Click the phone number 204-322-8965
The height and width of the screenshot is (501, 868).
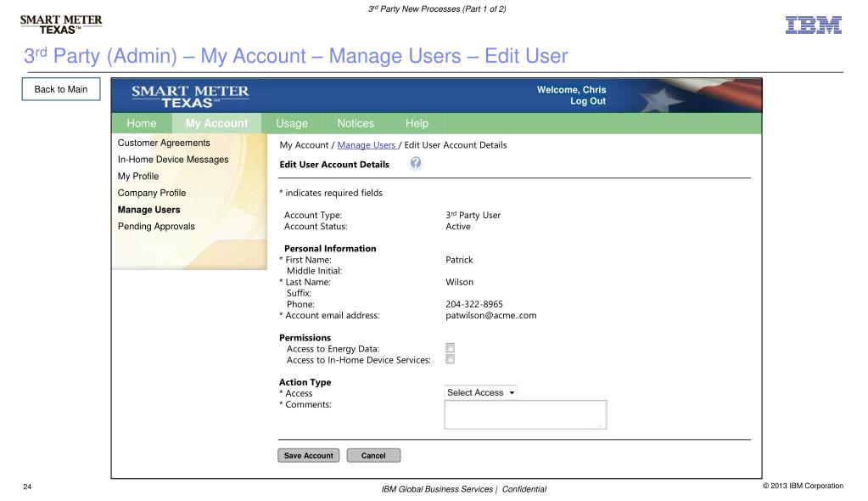(474, 304)
